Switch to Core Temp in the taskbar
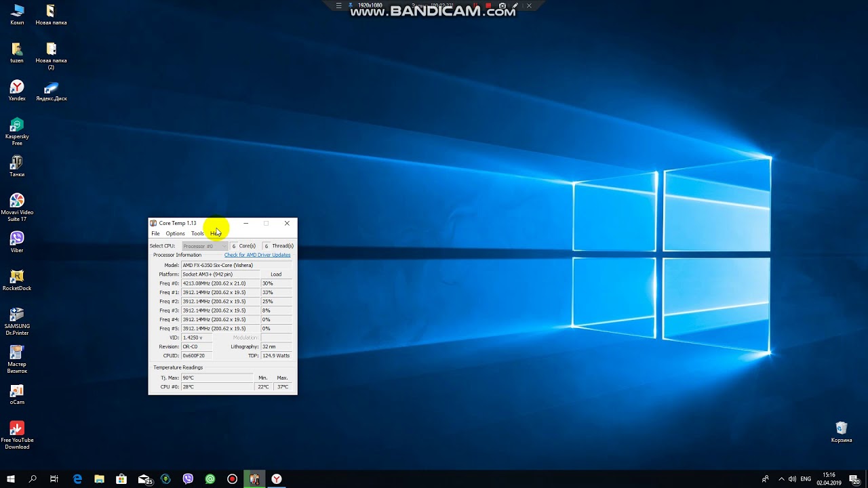Viewport: 868px width, 488px height. [x=254, y=479]
